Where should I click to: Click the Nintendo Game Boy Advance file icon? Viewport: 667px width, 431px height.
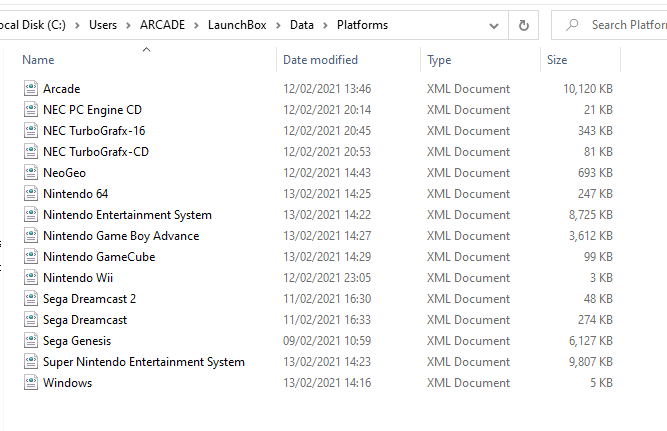(x=31, y=235)
